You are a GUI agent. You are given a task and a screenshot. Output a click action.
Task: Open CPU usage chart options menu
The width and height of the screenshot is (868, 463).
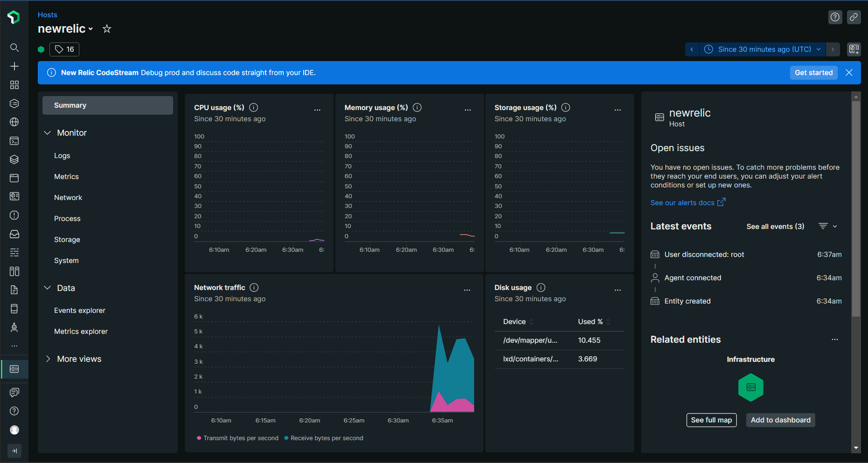pyautogui.click(x=317, y=110)
